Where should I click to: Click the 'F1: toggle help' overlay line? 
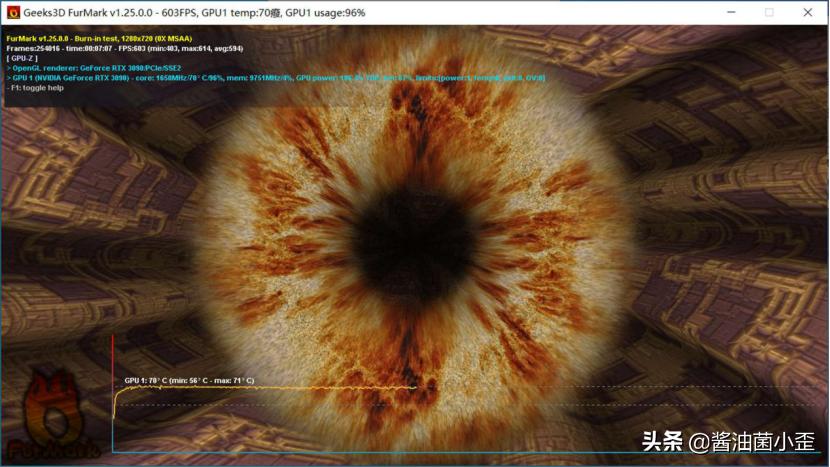coord(40,88)
